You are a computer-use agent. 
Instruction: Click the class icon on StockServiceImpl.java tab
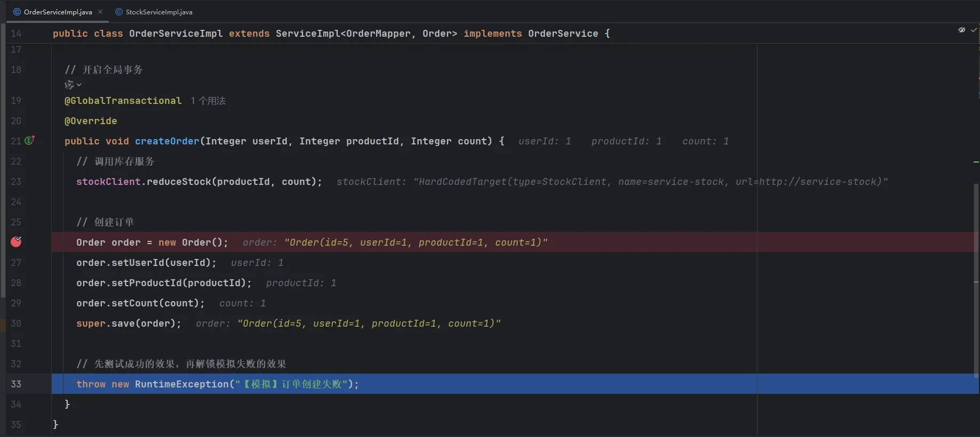pyautogui.click(x=119, y=12)
